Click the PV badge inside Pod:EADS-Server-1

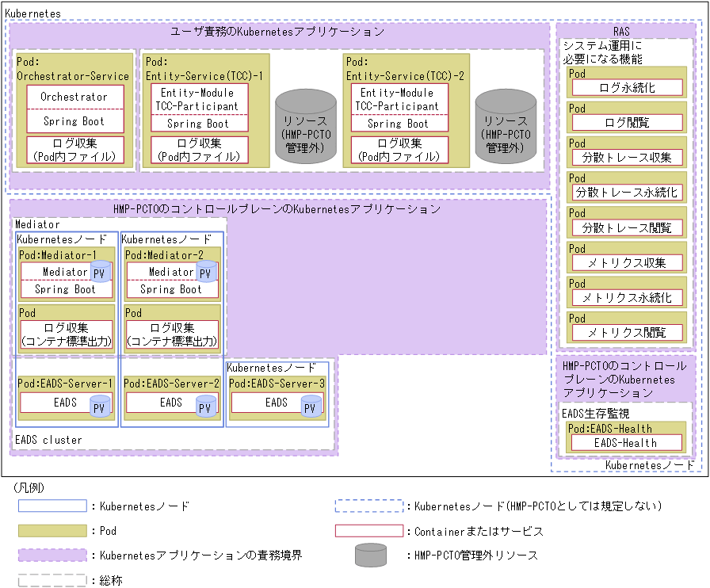(101, 406)
